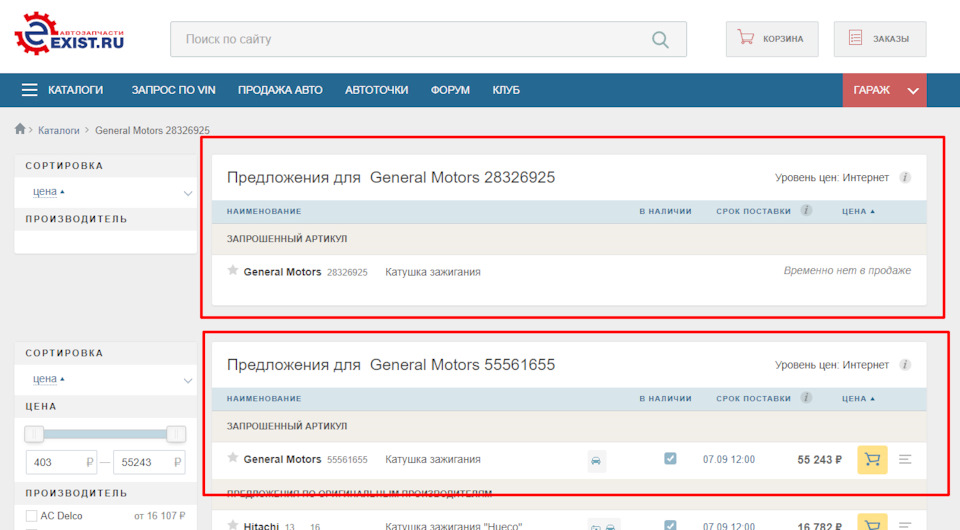This screenshot has height=530, width=960.
Task: Focus the site search field
Action: click(428, 39)
